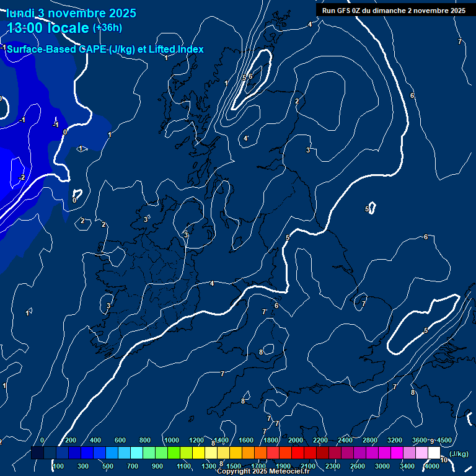Click the '900' legend scale label
This screenshot has width=476, height=476.
(x=157, y=466)
